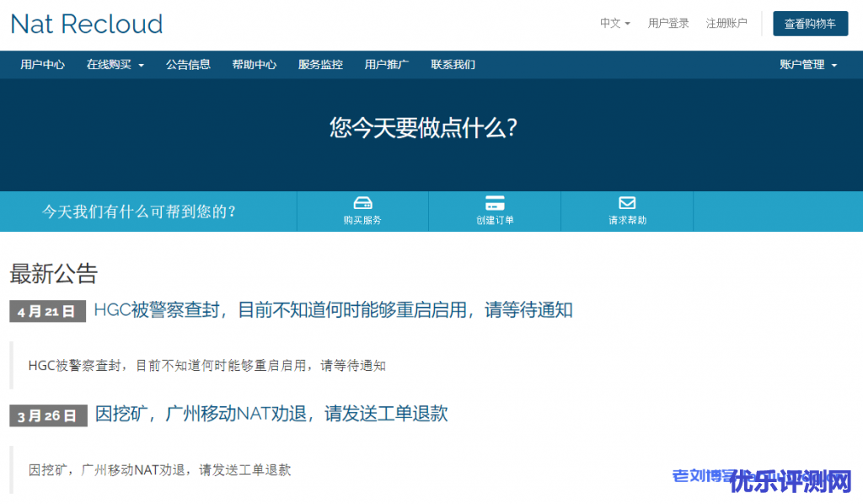Expand the 账户管理 dropdown
The width and height of the screenshot is (863, 504).
tap(808, 65)
